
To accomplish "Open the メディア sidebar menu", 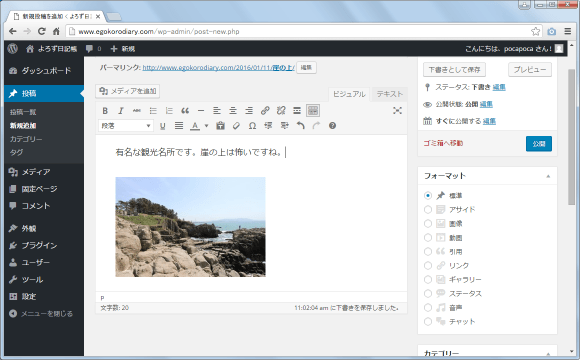I will [44, 172].
